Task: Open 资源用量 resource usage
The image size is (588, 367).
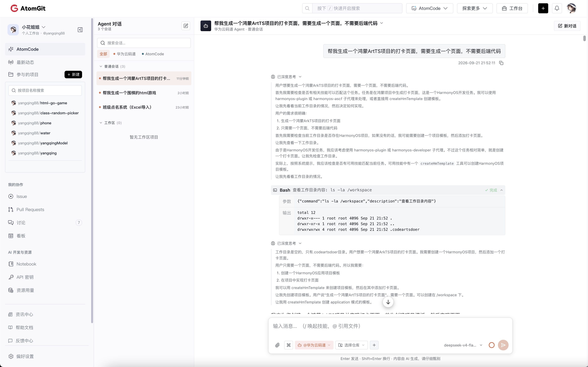Action: [45, 290]
